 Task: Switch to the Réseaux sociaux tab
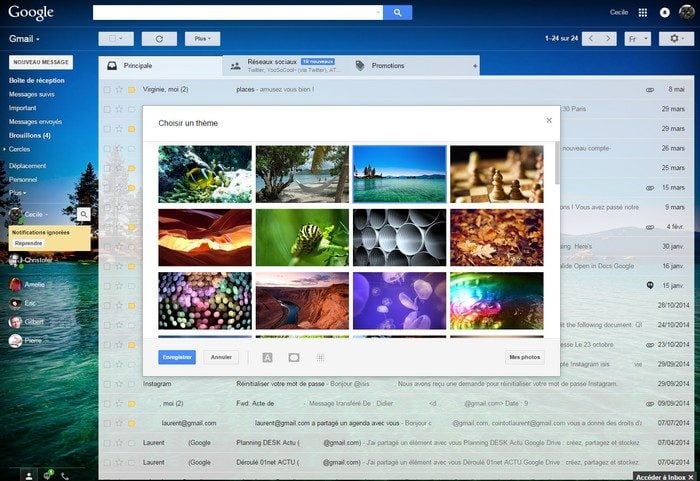pyautogui.click(x=283, y=65)
